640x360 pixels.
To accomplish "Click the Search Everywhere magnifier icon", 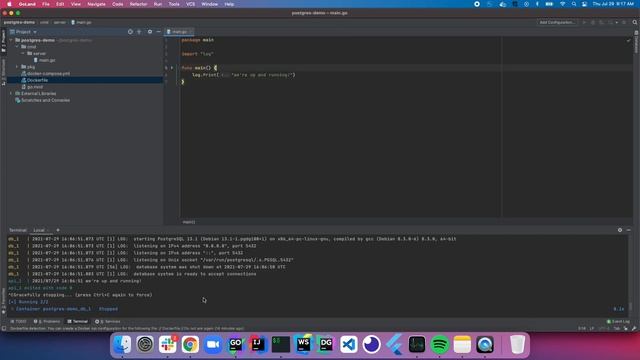I will point(635,22).
